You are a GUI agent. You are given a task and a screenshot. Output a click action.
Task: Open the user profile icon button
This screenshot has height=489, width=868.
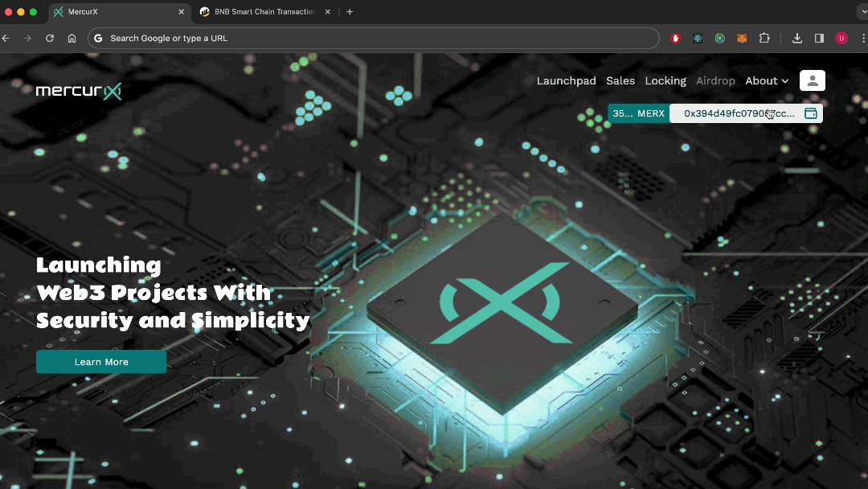[812, 81]
